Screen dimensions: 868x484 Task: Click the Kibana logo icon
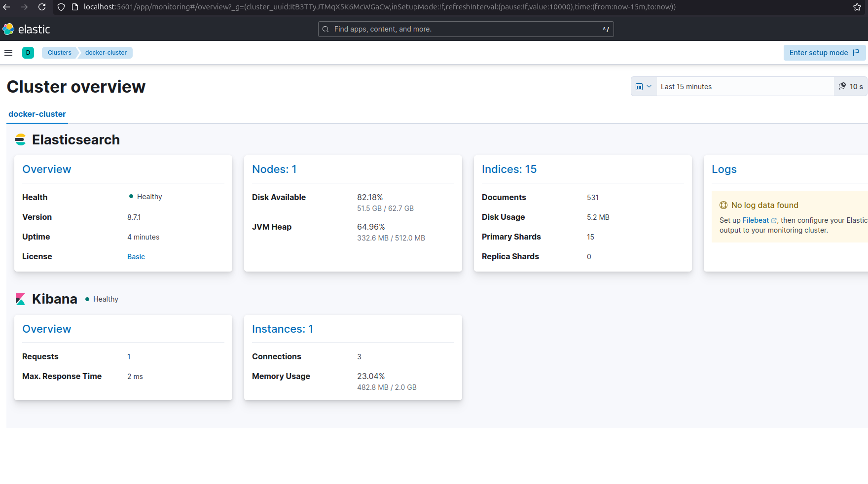pos(20,299)
